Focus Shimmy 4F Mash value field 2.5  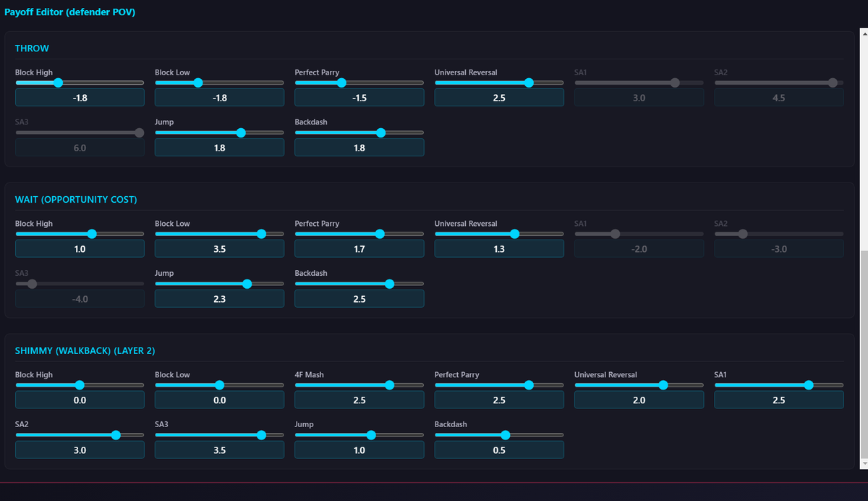pos(359,400)
